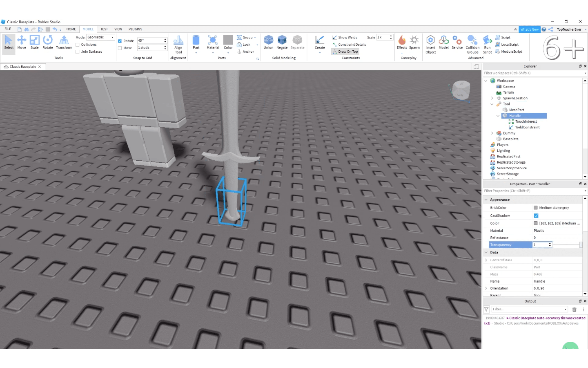Adjust the Transparency slider handle
This screenshot has width=588, height=368.
581,245
